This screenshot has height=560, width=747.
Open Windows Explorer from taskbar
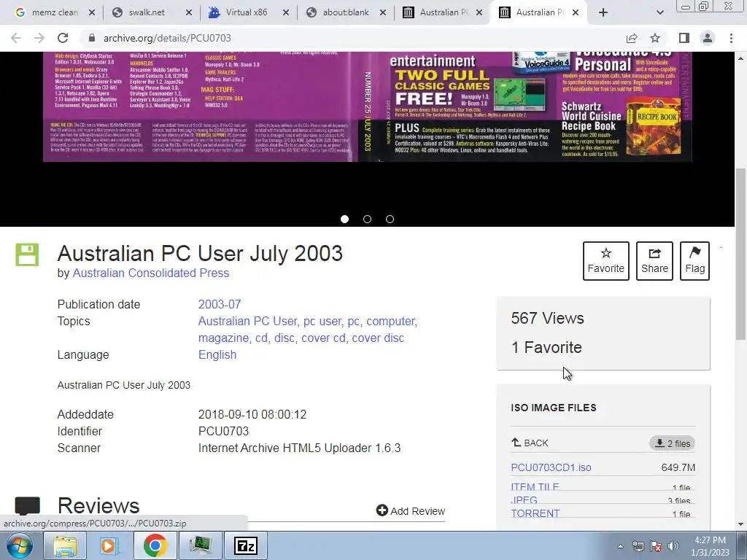pos(64,545)
